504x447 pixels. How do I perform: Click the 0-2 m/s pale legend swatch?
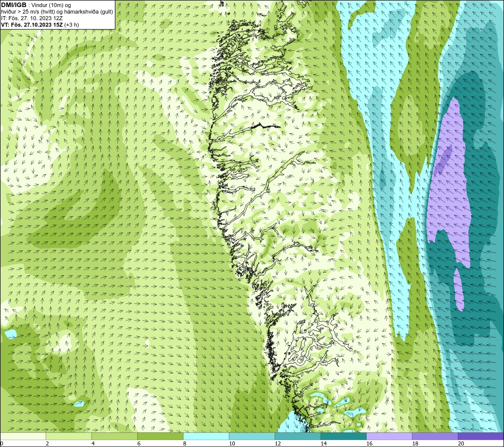coord(23,436)
